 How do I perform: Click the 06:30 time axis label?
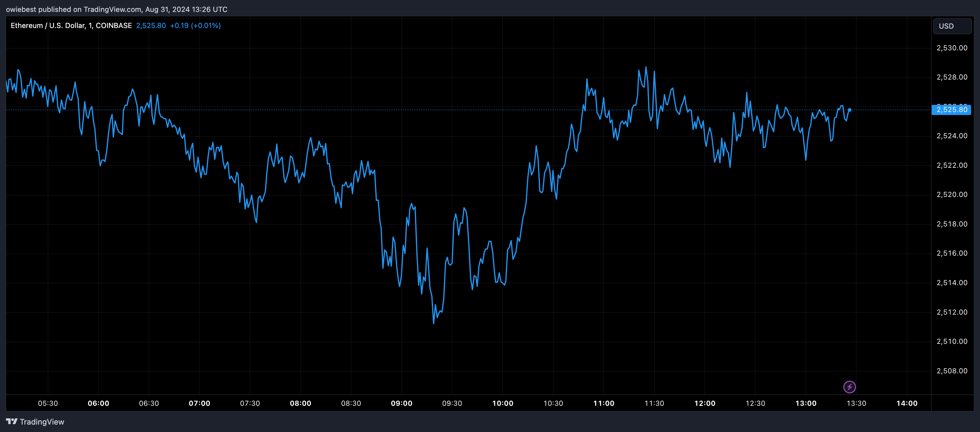coord(149,403)
